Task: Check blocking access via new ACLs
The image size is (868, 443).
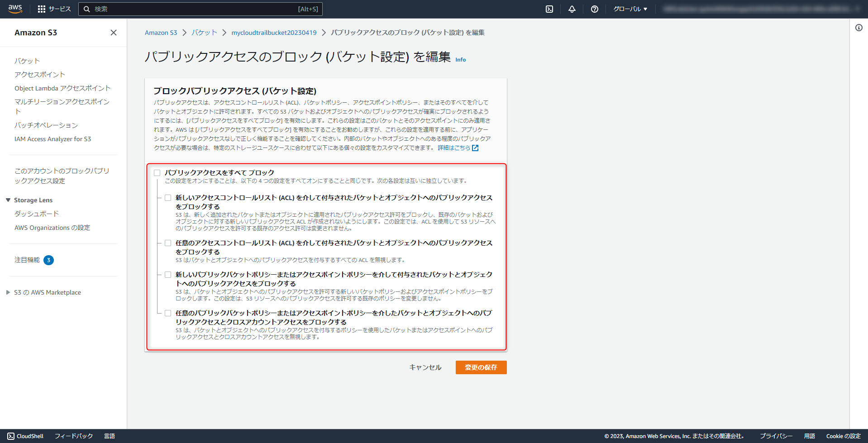Action: click(x=167, y=197)
